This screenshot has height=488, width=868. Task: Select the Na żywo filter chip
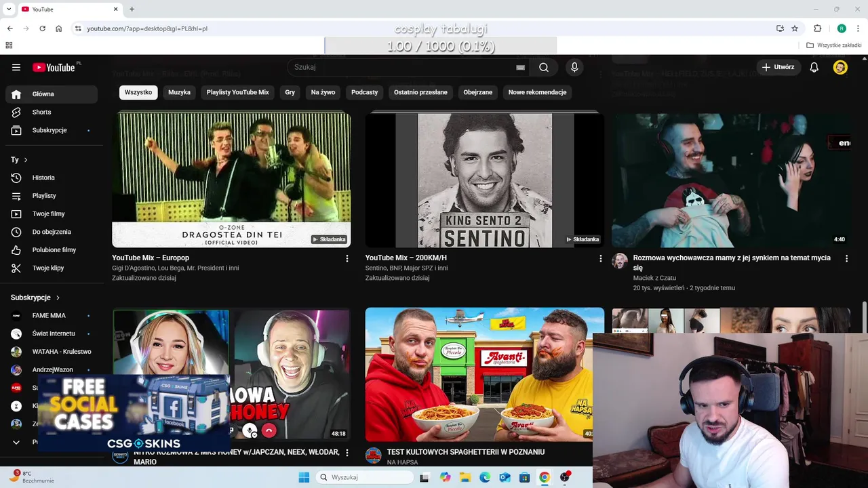pyautogui.click(x=323, y=92)
